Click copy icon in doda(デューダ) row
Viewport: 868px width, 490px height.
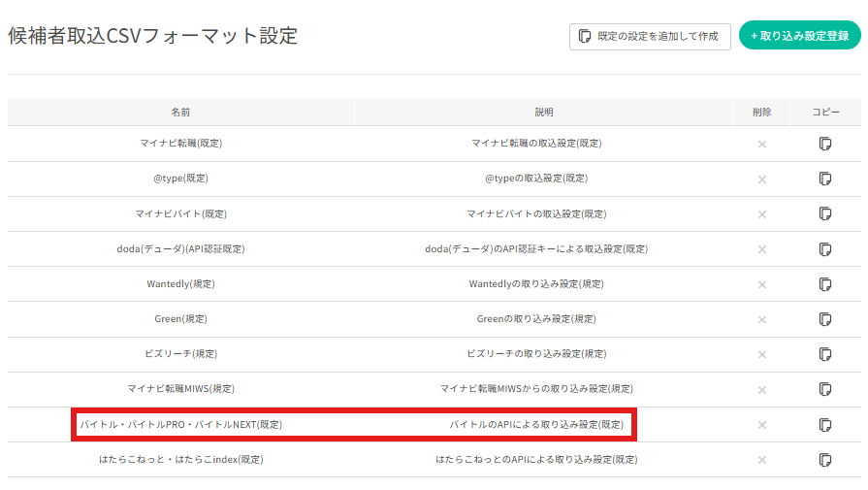[x=825, y=249]
